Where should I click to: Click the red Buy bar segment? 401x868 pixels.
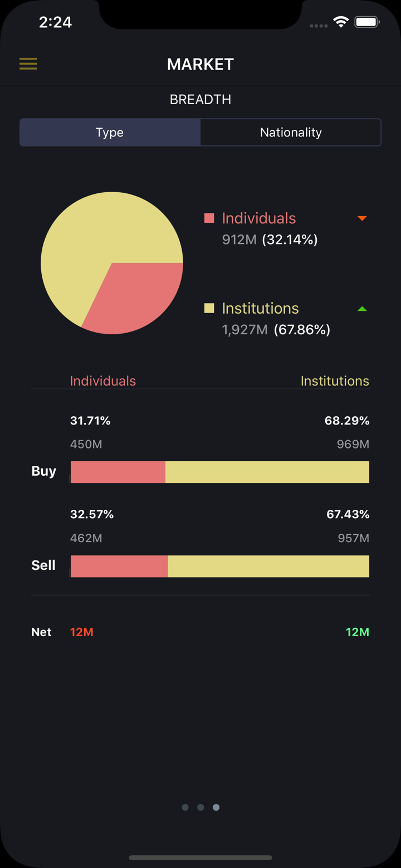(118, 472)
